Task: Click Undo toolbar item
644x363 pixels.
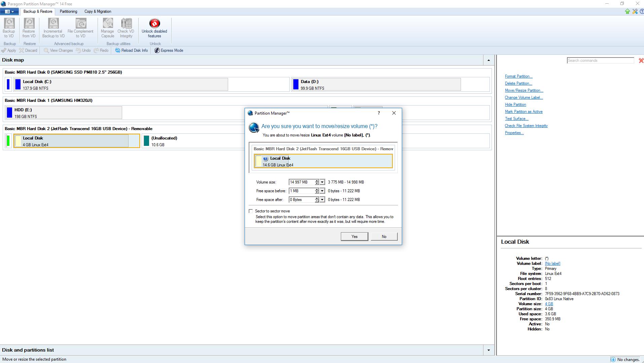Action: pos(83,50)
